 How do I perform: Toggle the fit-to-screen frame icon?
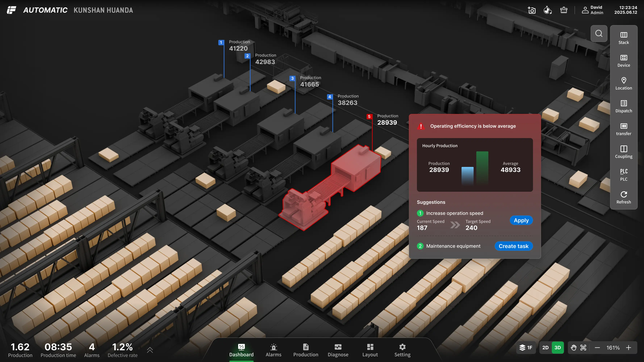pos(583,348)
